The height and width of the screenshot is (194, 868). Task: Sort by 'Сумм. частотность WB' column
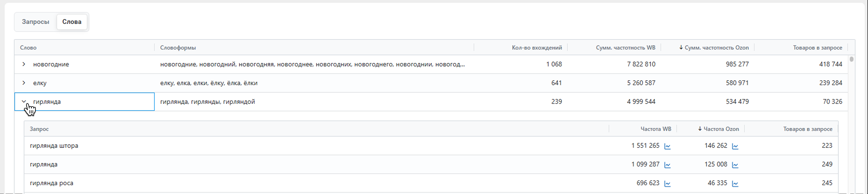coord(625,48)
